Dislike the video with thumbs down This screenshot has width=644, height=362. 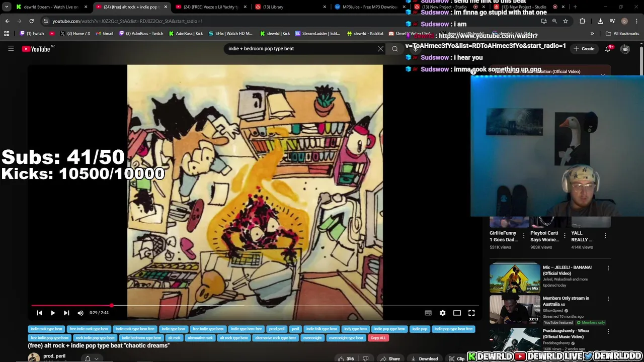pos(366,358)
